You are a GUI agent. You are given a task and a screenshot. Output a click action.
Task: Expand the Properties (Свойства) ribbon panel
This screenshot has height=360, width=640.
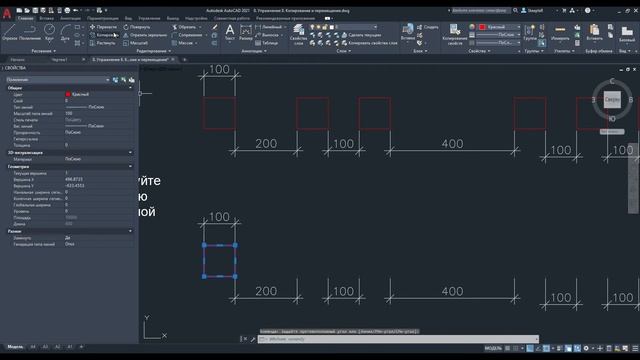480,51
